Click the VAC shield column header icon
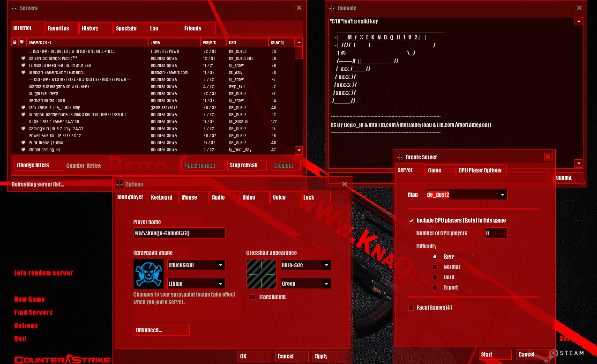597x364 pixels. click(22, 42)
